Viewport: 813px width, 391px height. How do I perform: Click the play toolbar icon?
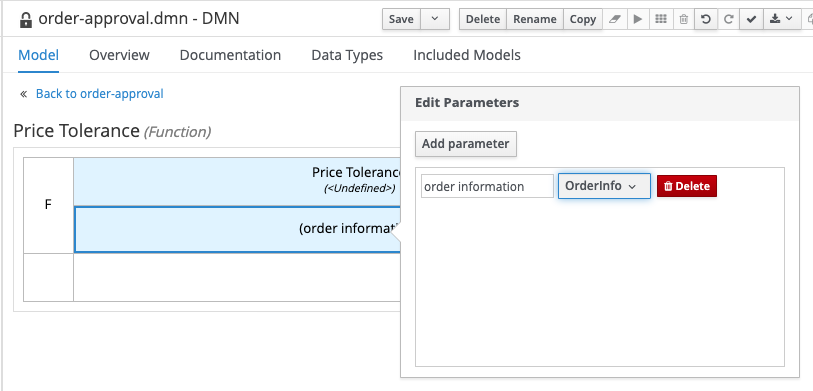(x=638, y=19)
